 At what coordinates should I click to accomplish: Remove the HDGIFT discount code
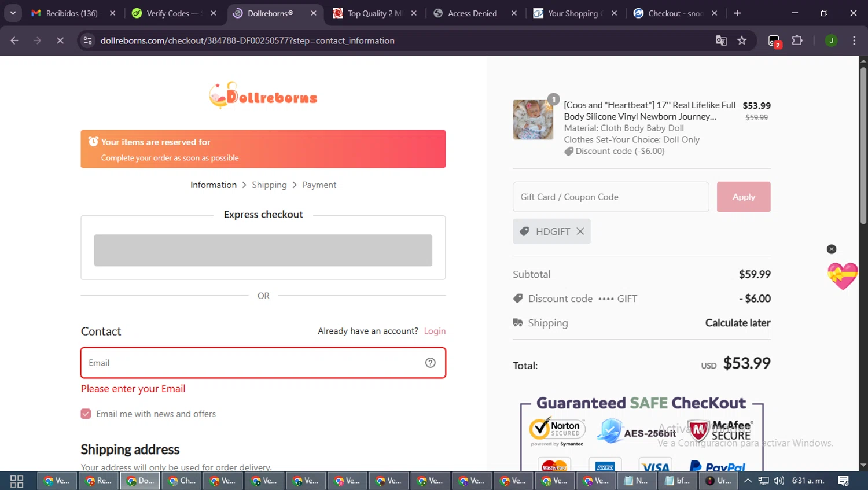[x=580, y=231]
